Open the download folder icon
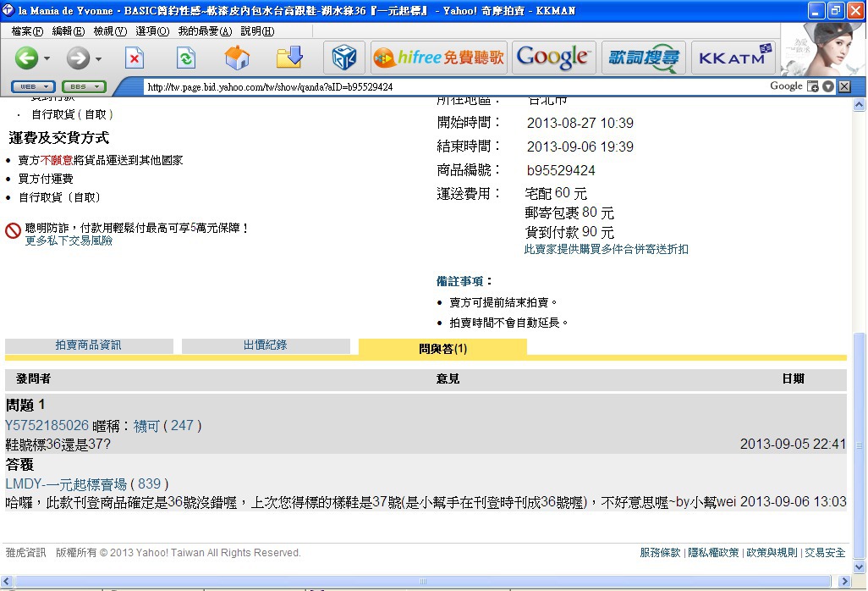868x591 pixels. point(289,57)
